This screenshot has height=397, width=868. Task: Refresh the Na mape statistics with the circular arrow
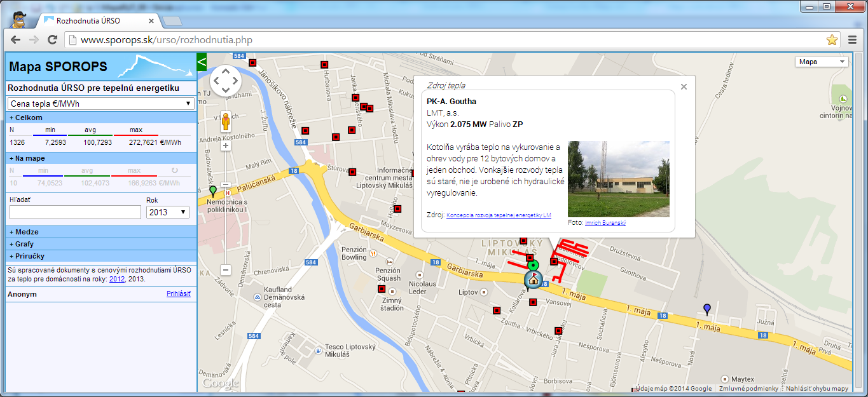tap(175, 170)
